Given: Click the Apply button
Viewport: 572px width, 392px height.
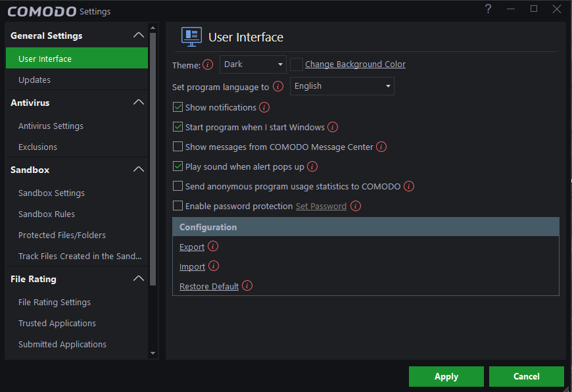Looking at the screenshot, I should point(446,376).
